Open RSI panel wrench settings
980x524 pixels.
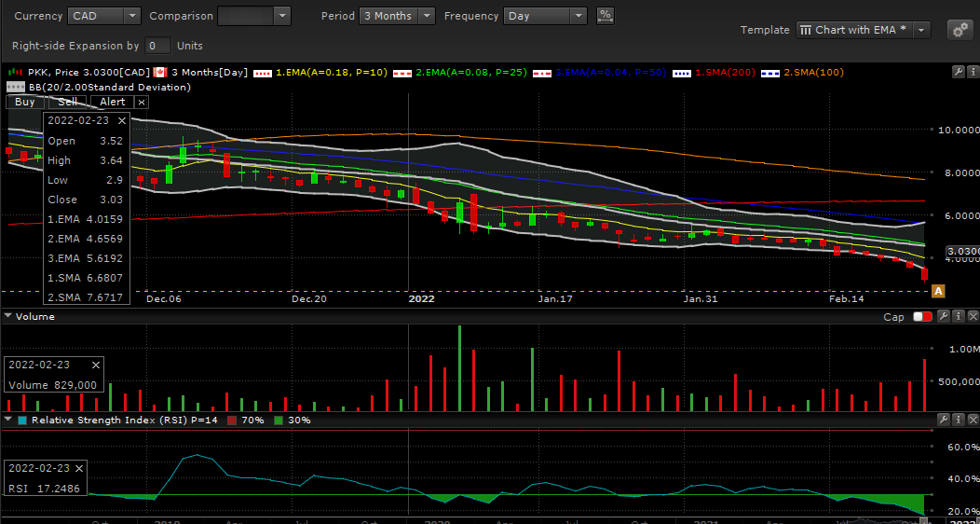pos(944,420)
